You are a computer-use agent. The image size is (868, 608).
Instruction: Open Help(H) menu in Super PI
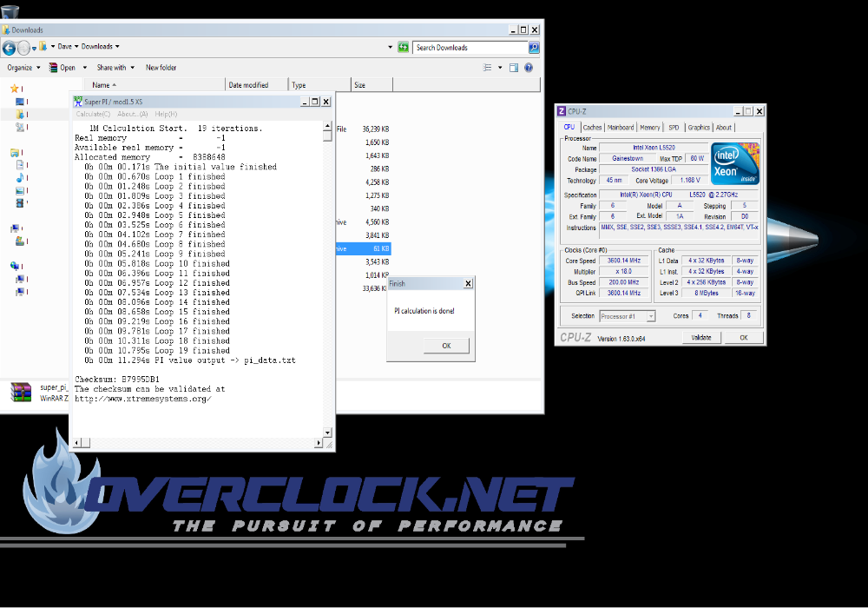(x=166, y=114)
